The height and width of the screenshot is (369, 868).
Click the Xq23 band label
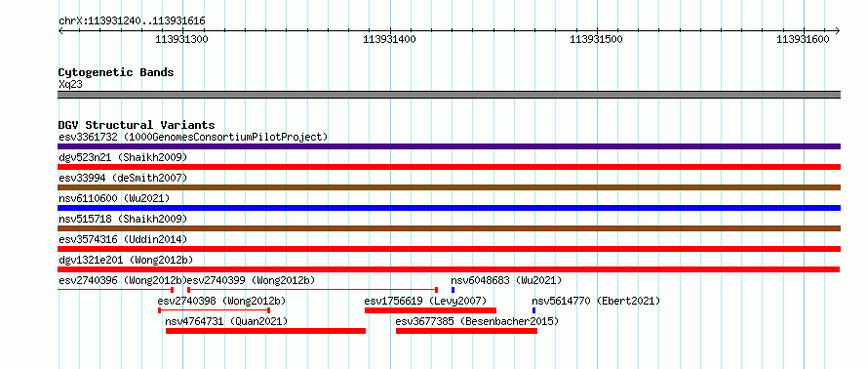tap(71, 85)
